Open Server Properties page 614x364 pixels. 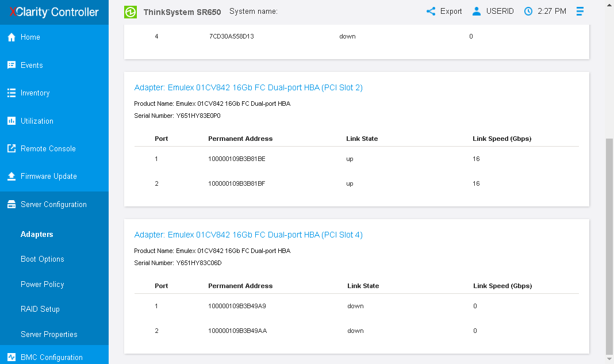click(49, 335)
